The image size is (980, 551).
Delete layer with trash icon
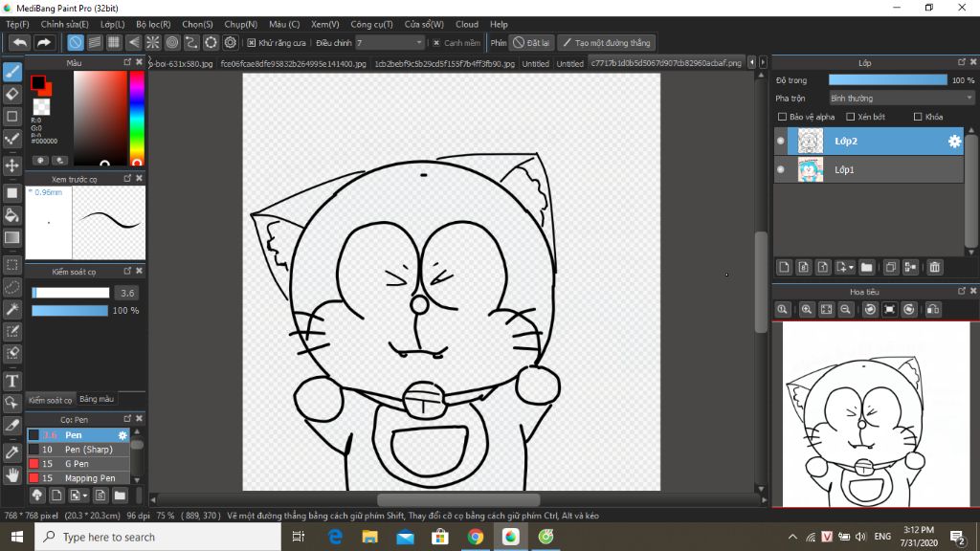[934, 268]
